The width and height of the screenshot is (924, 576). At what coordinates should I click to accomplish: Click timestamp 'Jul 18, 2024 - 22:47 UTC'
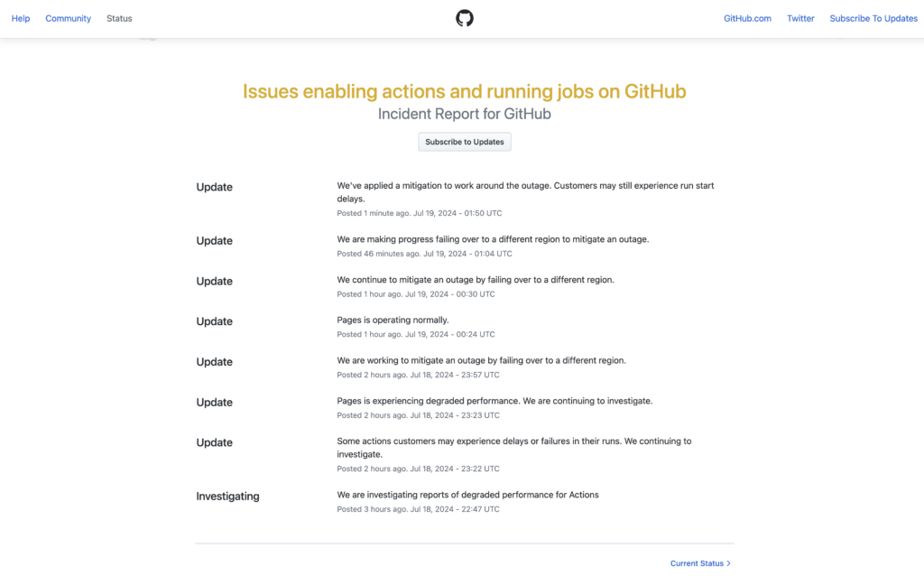455,509
